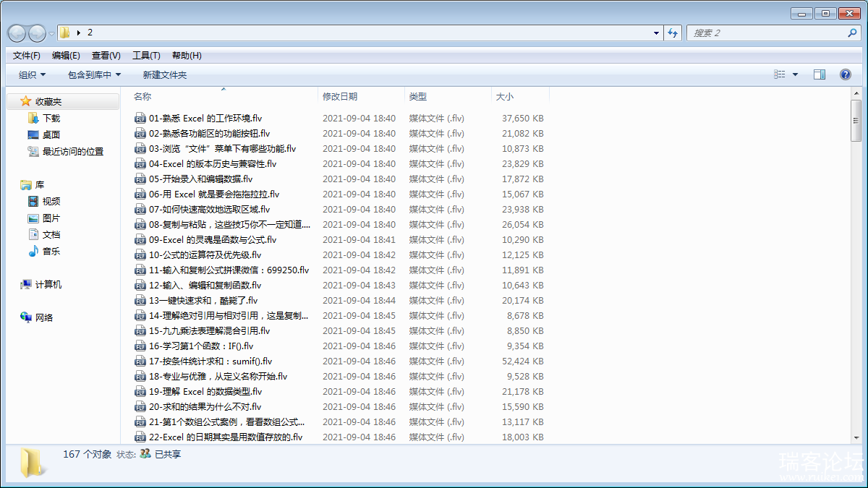868x488 pixels.
Task: Open the recent locations dropdown arrow
Action: click(51, 34)
